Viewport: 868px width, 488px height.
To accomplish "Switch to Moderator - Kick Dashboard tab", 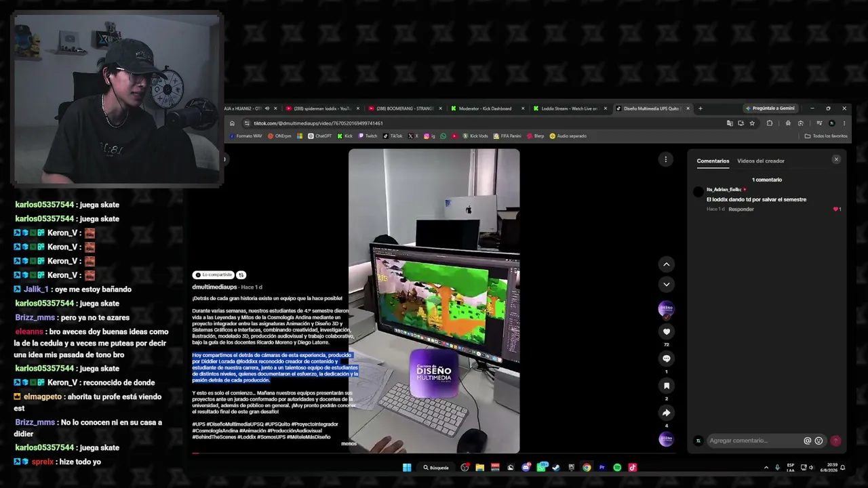I will pos(487,108).
